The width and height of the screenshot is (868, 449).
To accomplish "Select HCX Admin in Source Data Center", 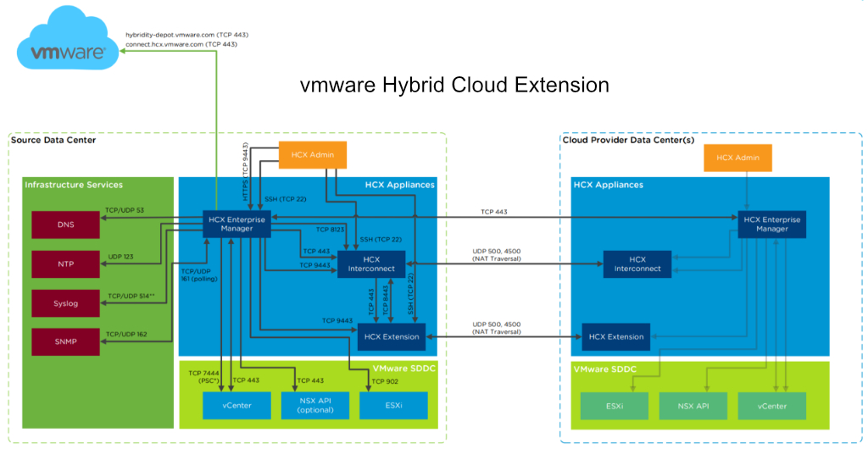I will (x=314, y=155).
